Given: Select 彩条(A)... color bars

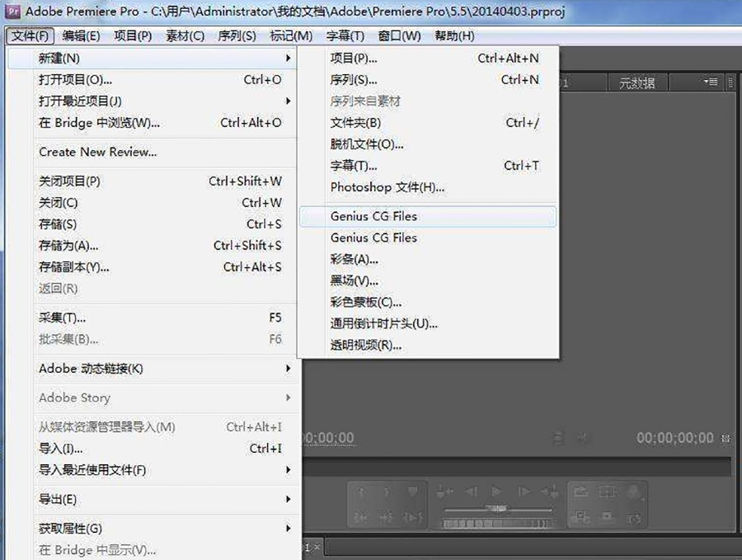Looking at the screenshot, I should click(x=428, y=260).
